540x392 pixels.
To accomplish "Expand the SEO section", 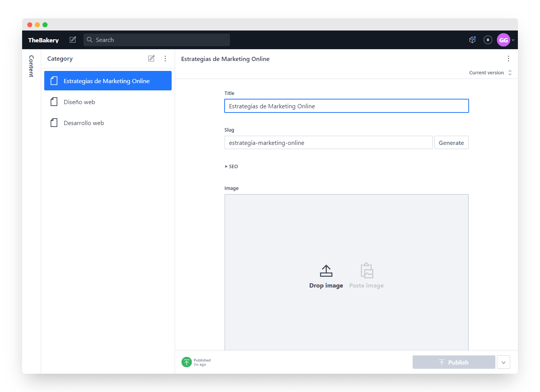I will [x=231, y=166].
